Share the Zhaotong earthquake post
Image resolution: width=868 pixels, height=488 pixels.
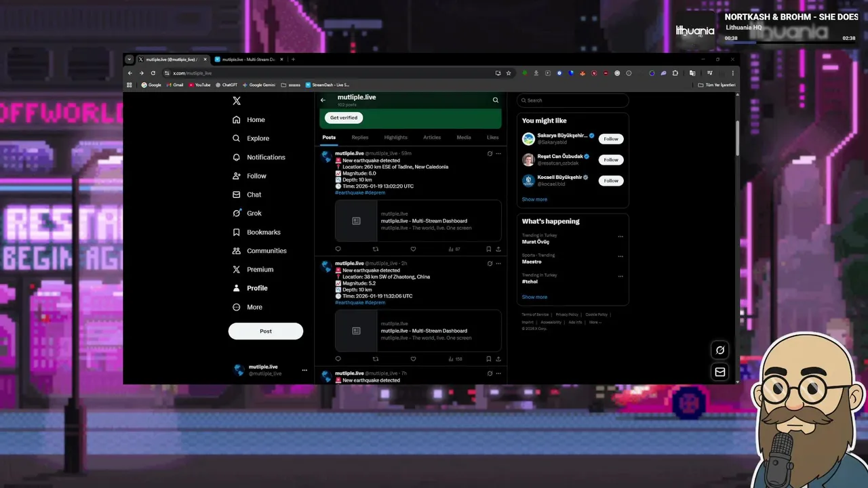(x=498, y=359)
